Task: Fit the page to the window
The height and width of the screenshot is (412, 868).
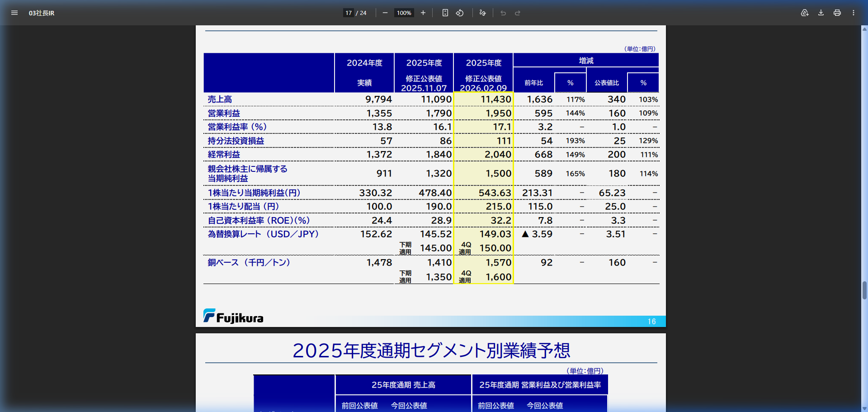Action: pos(445,13)
